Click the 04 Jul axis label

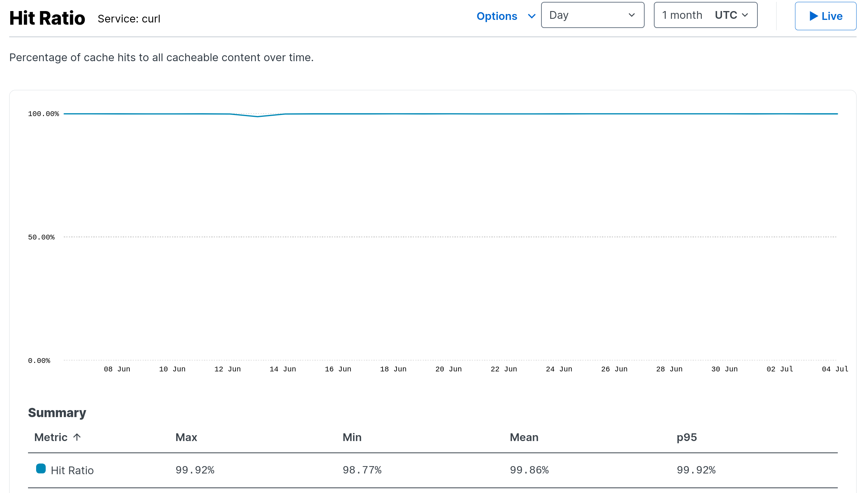(835, 369)
